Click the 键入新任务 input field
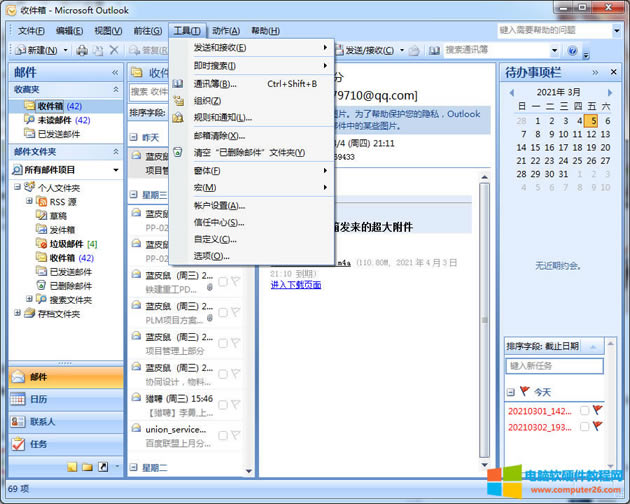630x504 pixels. click(x=555, y=367)
